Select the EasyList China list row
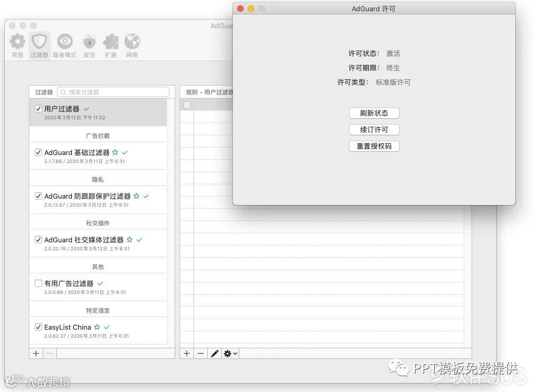Image resolution: width=535 pixels, height=392 pixels. (x=98, y=331)
